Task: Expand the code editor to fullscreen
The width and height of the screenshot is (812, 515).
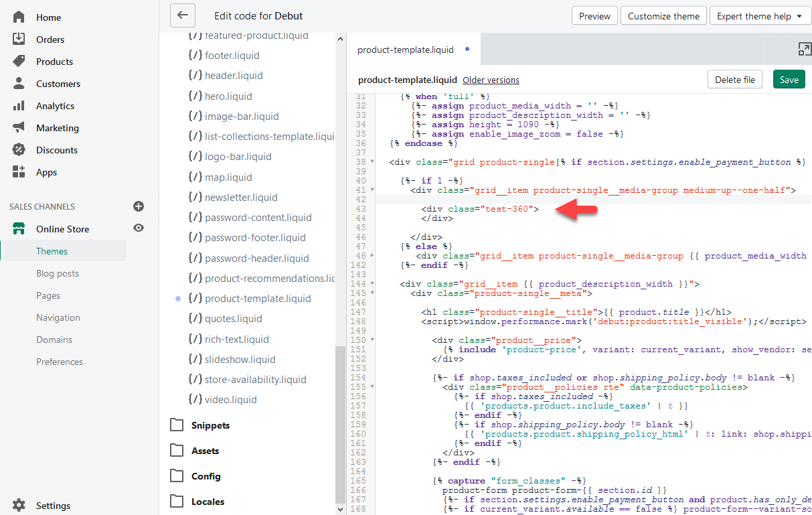Action: coord(805,49)
